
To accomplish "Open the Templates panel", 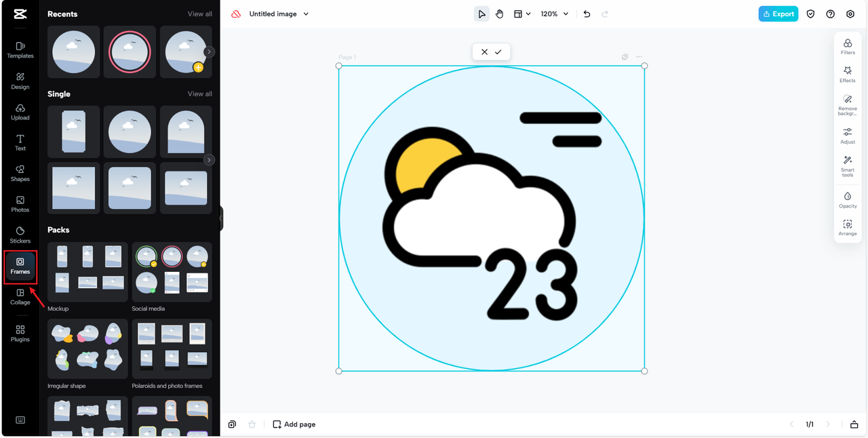I will [20, 49].
